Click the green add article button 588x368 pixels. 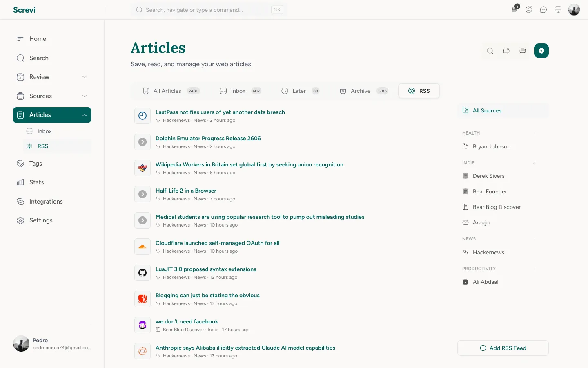pyautogui.click(x=541, y=51)
